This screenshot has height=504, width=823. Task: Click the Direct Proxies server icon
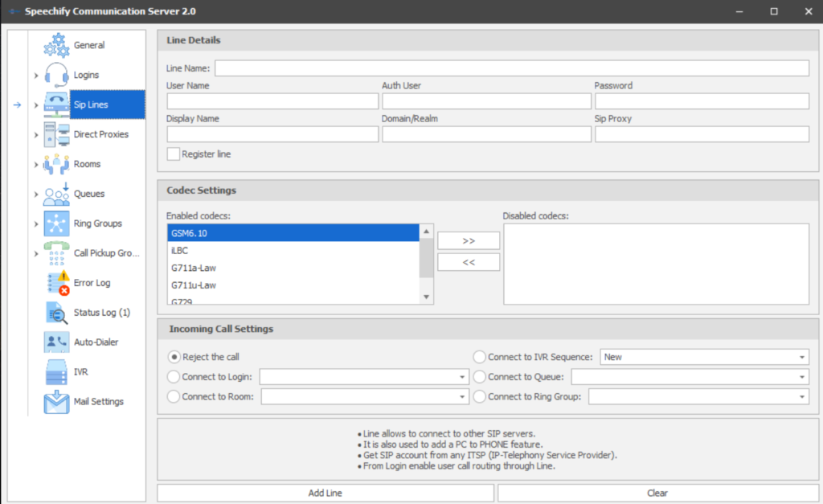point(56,134)
